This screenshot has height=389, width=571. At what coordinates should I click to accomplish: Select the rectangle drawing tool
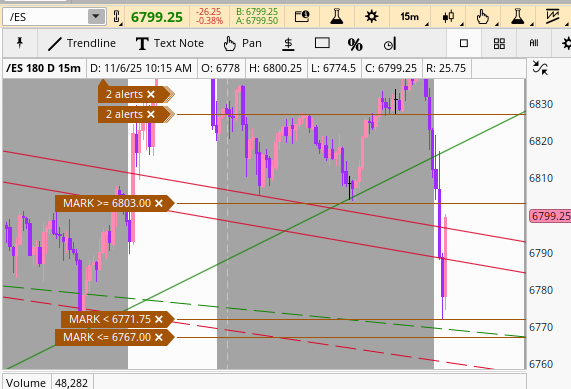[x=322, y=43]
